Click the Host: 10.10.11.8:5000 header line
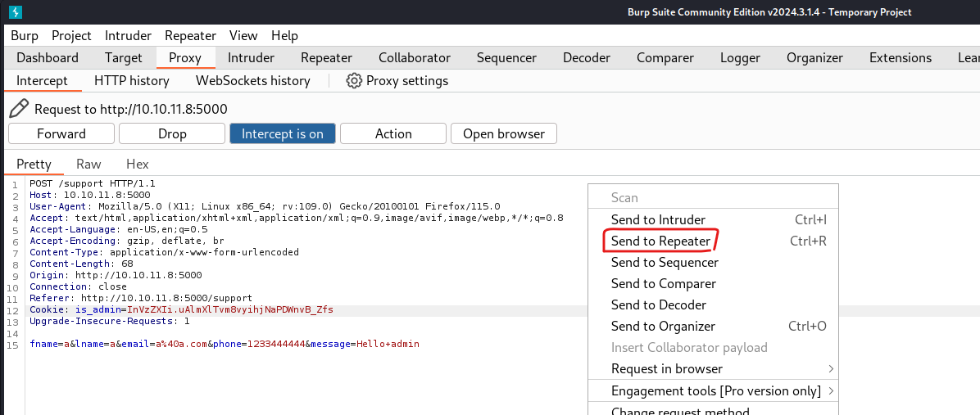980x415 pixels. (90, 196)
